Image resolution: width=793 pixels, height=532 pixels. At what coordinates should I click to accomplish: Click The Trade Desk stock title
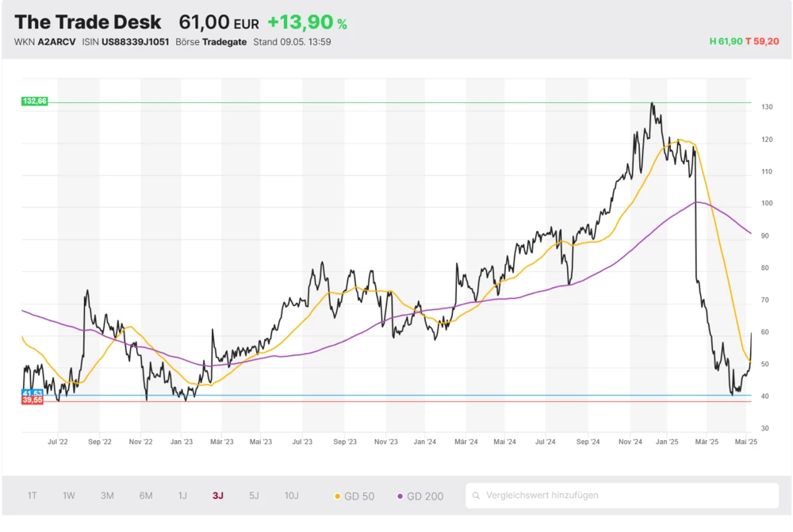tap(88, 22)
